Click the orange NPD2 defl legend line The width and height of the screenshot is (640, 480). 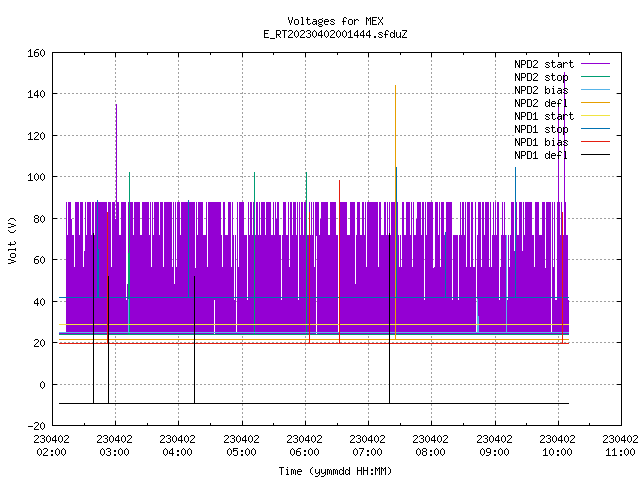click(595, 102)
